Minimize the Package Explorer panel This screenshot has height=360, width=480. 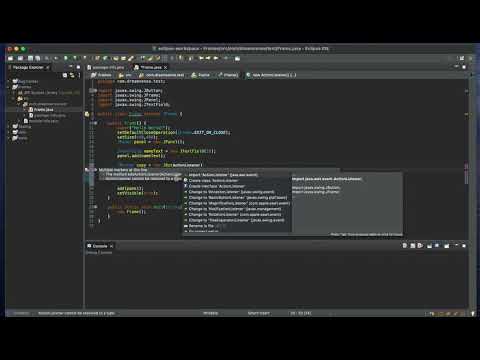tap(71, 67)
